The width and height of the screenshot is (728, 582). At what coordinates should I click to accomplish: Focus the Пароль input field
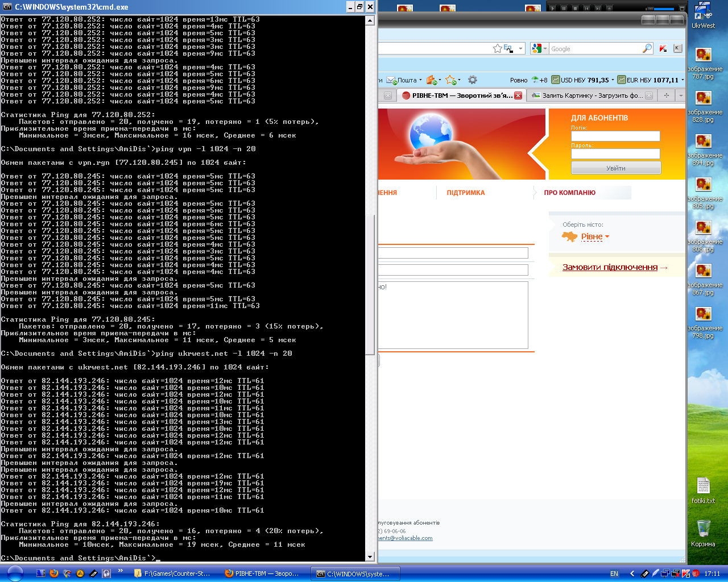[615, 154]
